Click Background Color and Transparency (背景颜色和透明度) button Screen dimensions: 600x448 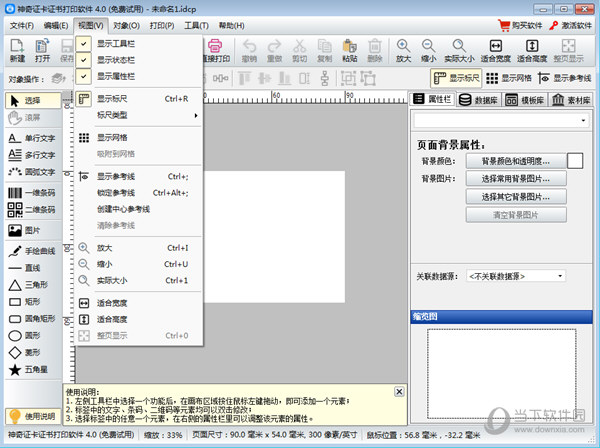[516, 161]
